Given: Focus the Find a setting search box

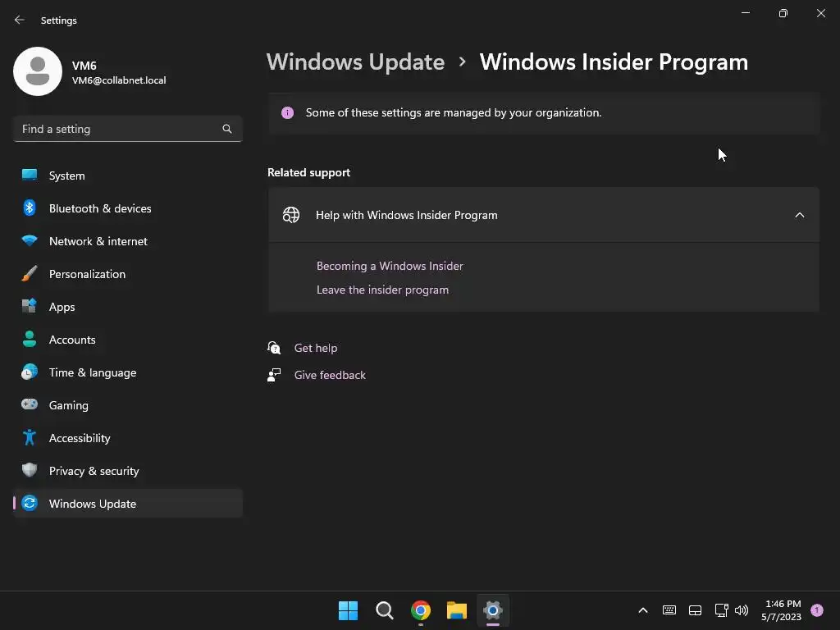Looking at the screenshot, I should click(128, 129).
